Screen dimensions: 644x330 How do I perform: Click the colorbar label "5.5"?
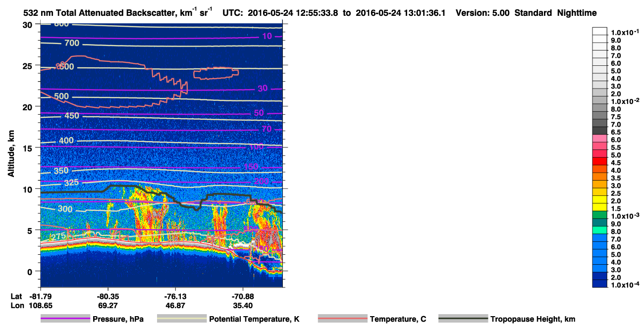(616, 147)
